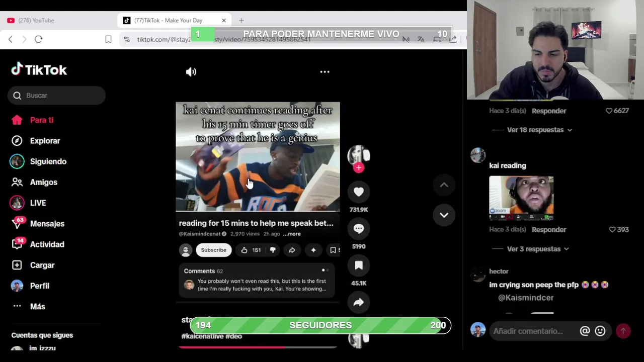This screenshot has width=644, height=362.
Task: Open hector's commenter profile name
Action: coord(499,271)
